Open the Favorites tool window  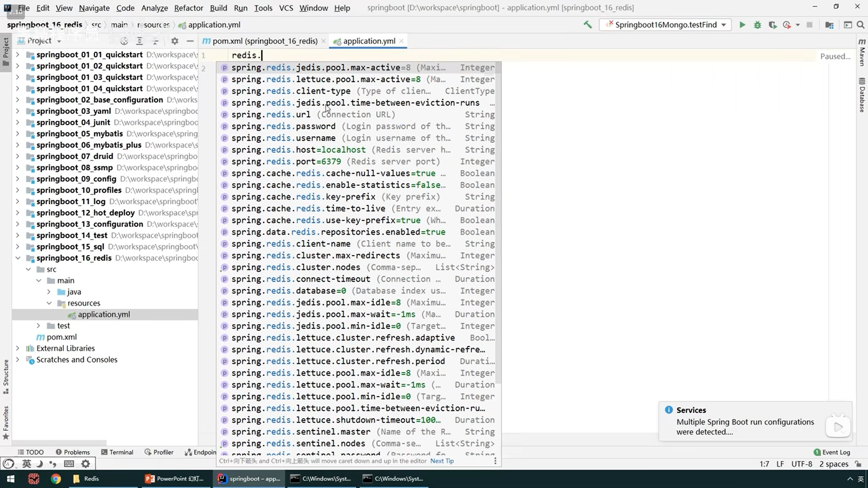(6, 422)
